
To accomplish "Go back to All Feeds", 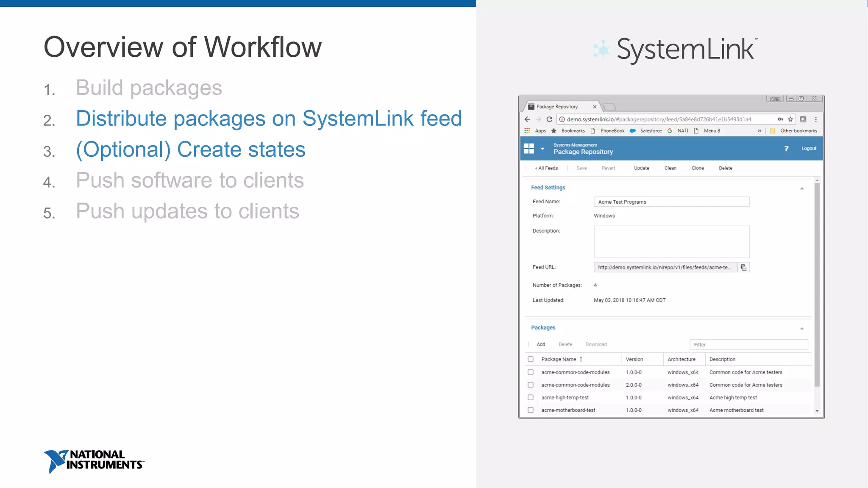I will click(546, 168).
